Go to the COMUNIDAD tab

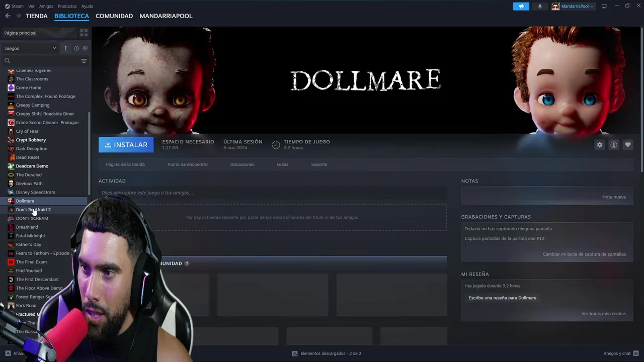pyautogui.click(x=114, y=16)
